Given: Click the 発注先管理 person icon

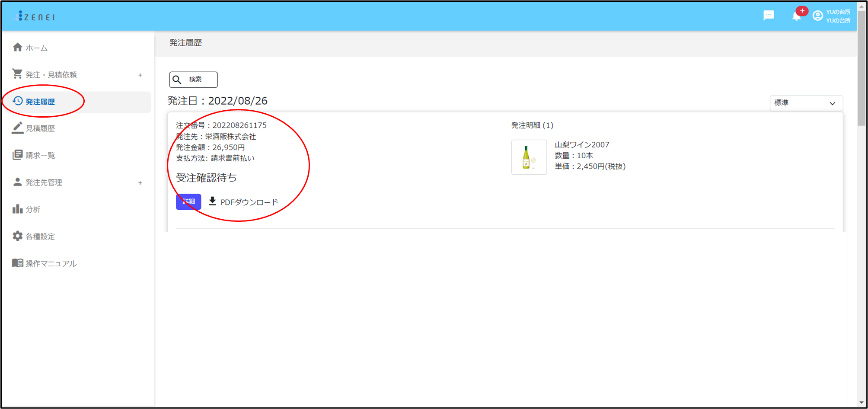Looking at the screenshot, I should coord(17,182).
